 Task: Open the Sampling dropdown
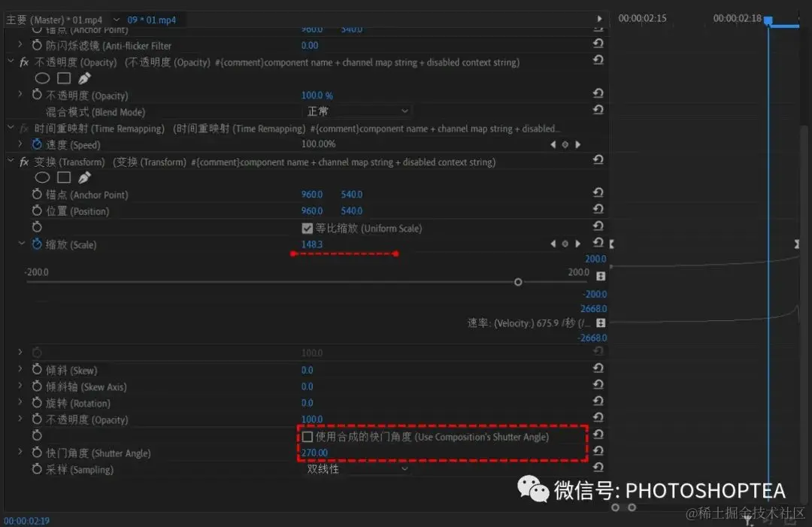tap(357, 469)
